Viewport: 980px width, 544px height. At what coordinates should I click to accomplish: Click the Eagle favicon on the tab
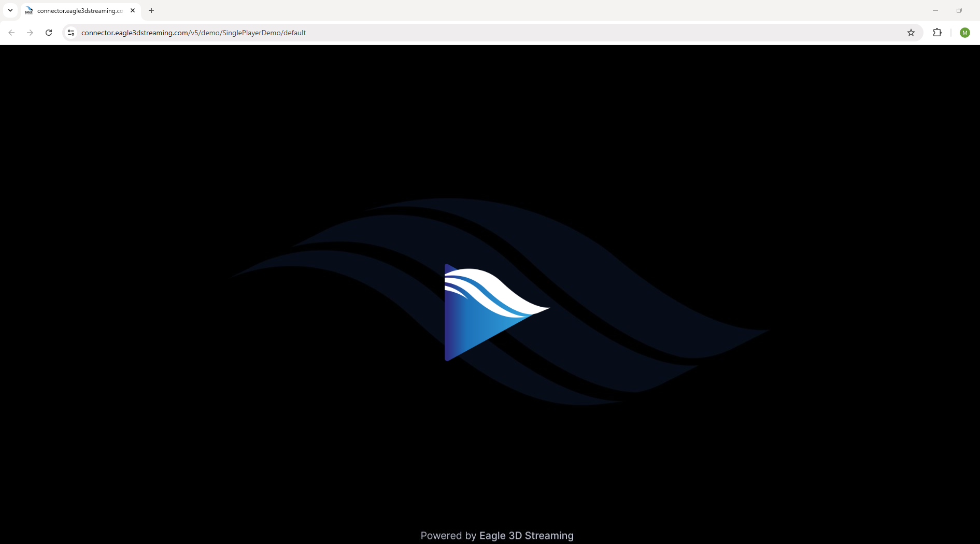29,10
